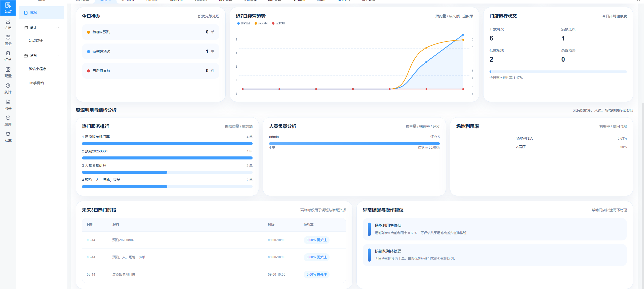Image resolution: width=644 pixels, height=289 pixels.
Task: Click the admin staff name
Action: coord(274,137)
